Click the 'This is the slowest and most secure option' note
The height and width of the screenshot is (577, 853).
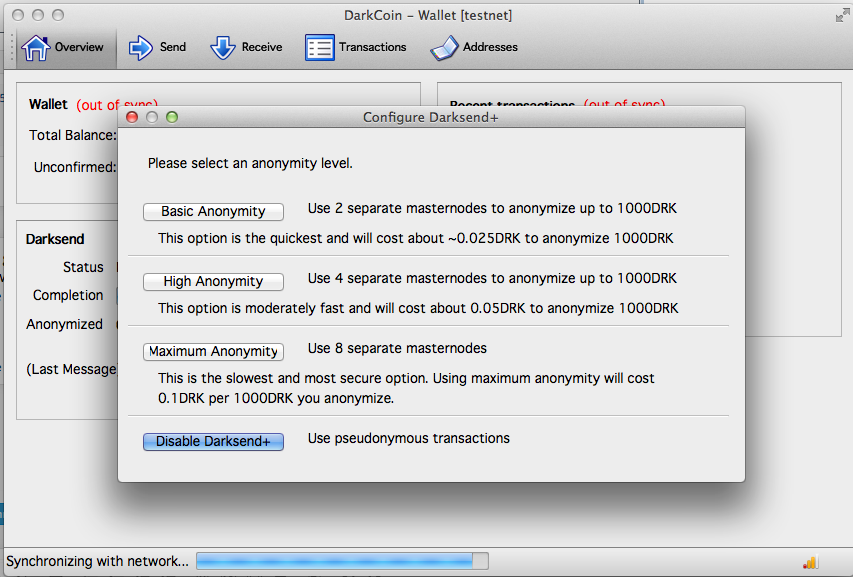pyautogui.click(x=406, y=388)
